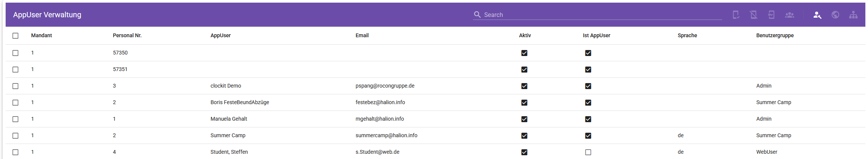Click the user with wrench icon

[x=817, y=15]
